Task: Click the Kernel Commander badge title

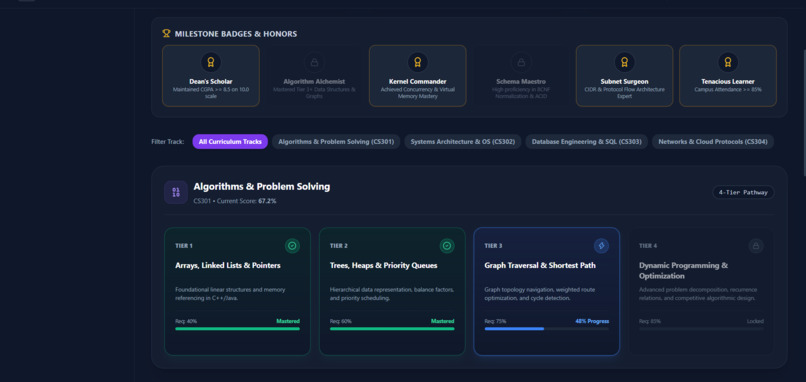Action: point(417,81)
